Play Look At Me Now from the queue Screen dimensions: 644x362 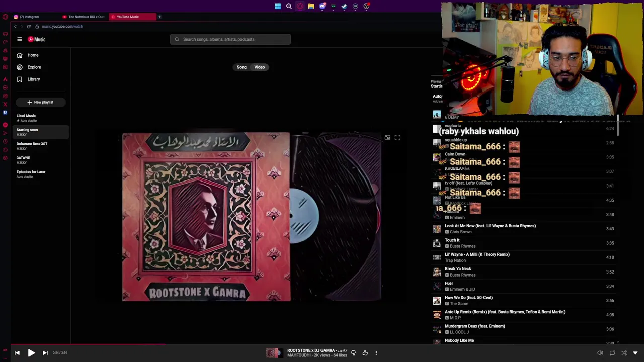pos(523,229)
